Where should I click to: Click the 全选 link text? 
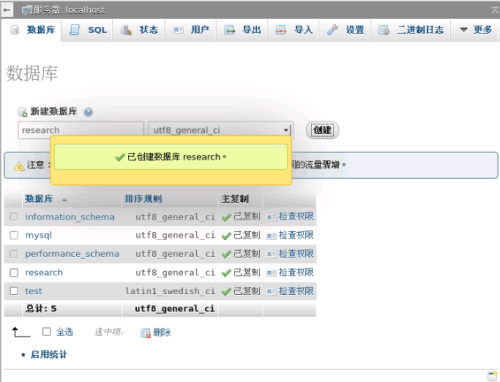tap(65, 332)
